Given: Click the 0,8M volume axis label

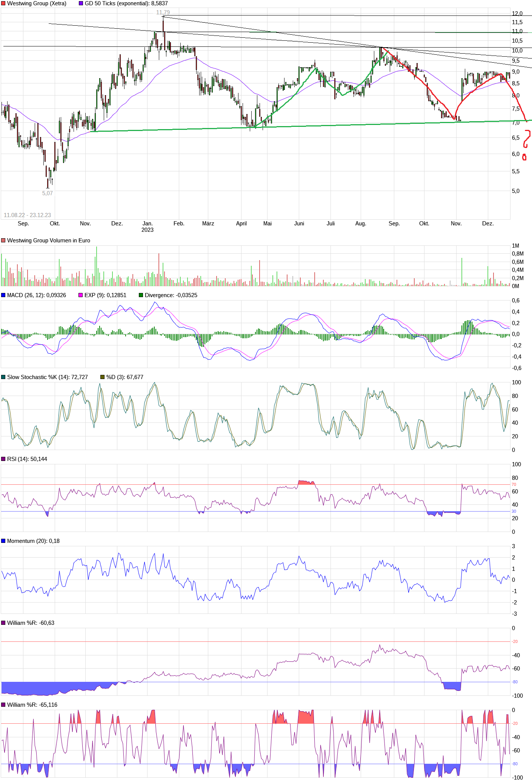Looking at the screenshot, I should coord(518,254).
